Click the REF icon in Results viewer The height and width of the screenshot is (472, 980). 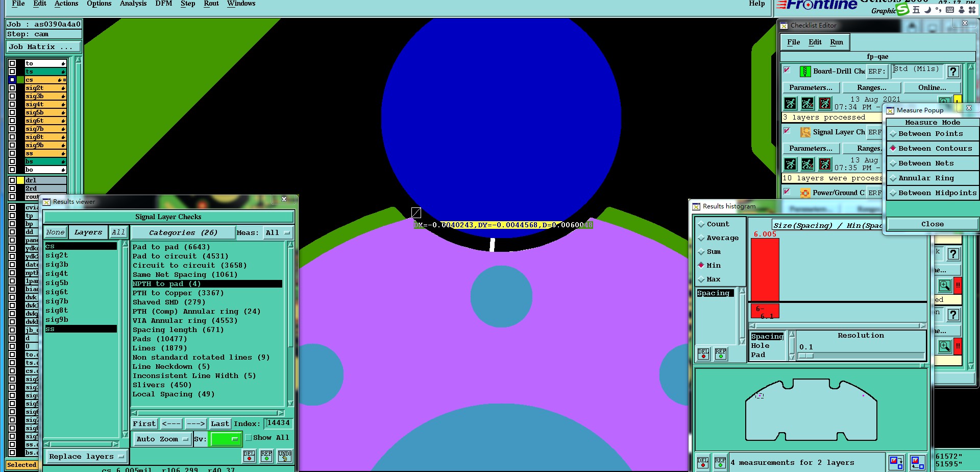[x=266, y=456]
